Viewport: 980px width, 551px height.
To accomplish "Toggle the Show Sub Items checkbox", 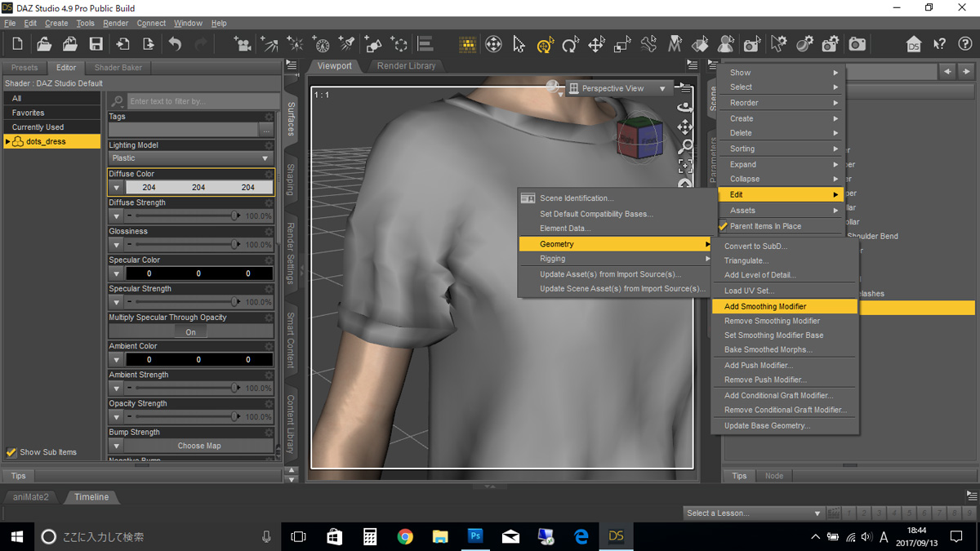I will point(11,451).
